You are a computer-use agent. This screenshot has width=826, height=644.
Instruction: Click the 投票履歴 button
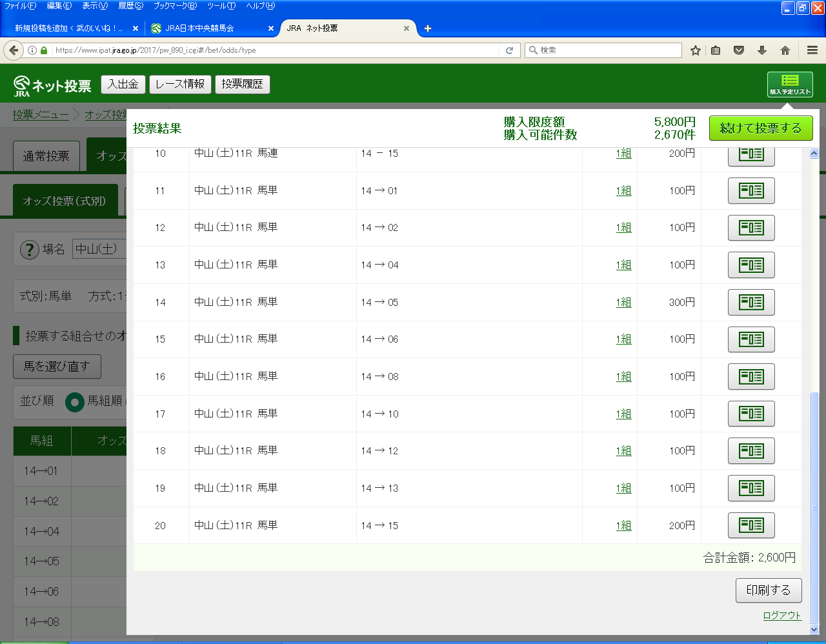(x=243, y=85)
